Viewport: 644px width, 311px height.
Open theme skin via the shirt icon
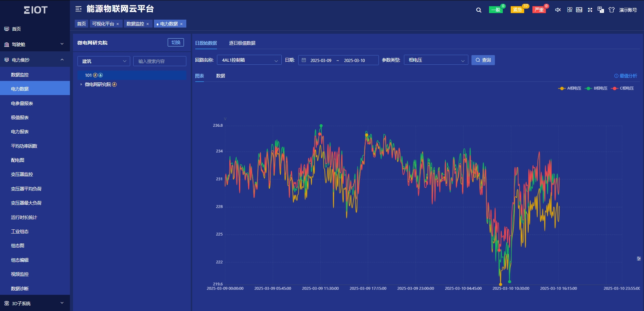click(x=612, y=10)
